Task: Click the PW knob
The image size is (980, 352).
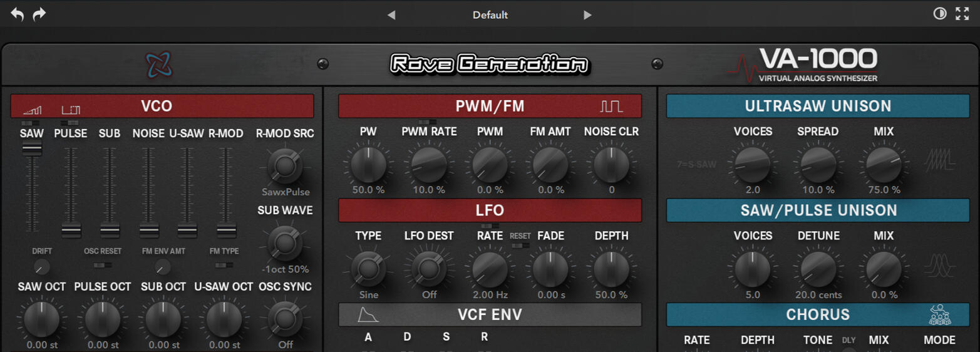Action: pyautogui.click(x=368, y=165)
